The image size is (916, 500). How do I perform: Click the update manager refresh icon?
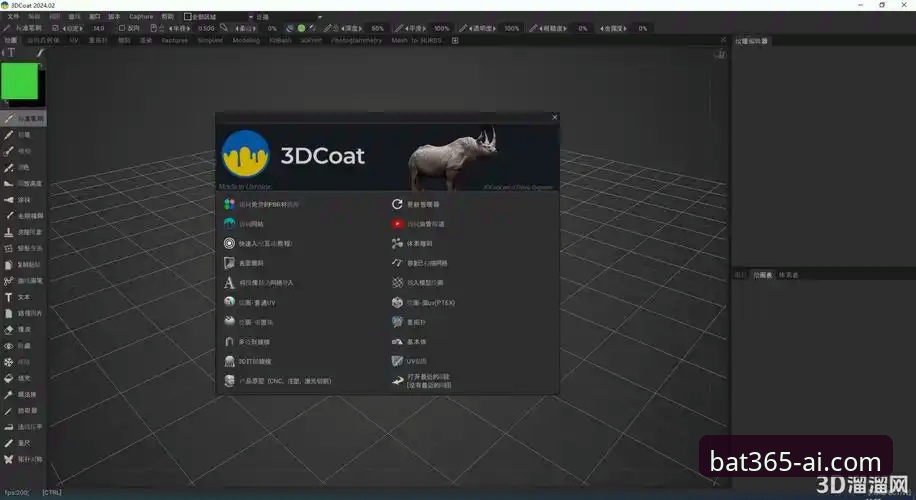click(x=397, y=204)
